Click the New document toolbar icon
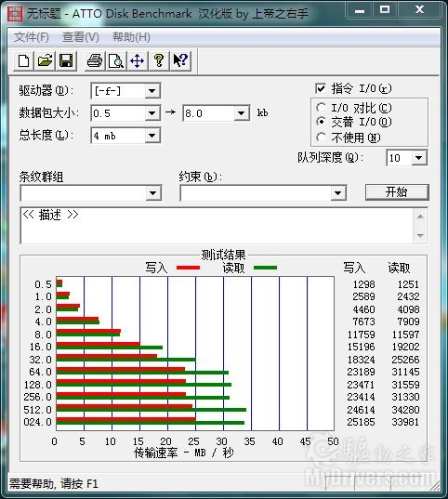The image size is (448, 499). 24,60
